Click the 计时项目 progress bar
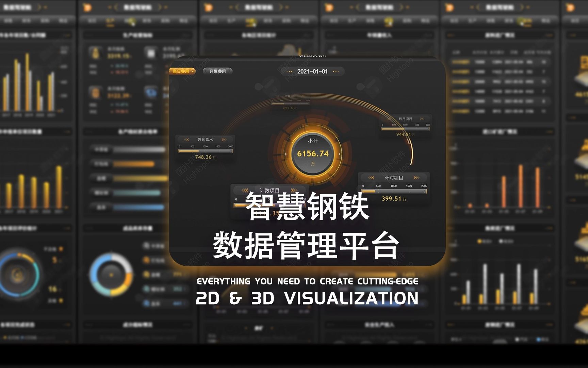588x368 pixels. click(x=394, y=191)
